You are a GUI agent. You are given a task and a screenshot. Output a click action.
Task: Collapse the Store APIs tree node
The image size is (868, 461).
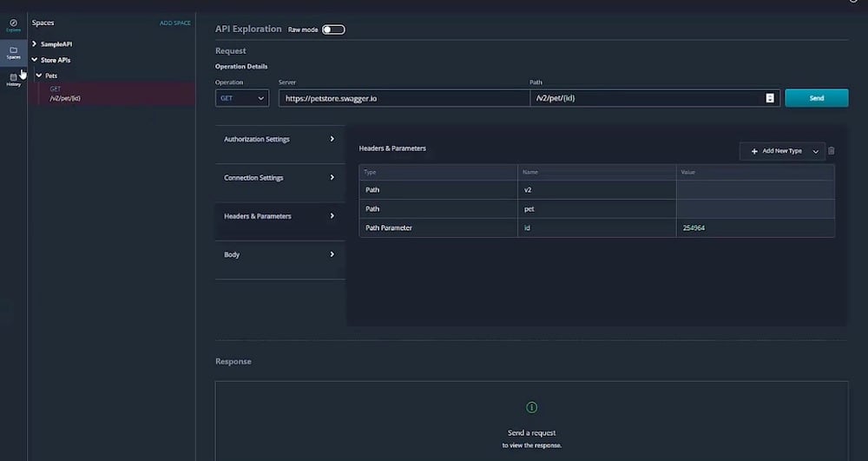[x=35, y=60]
